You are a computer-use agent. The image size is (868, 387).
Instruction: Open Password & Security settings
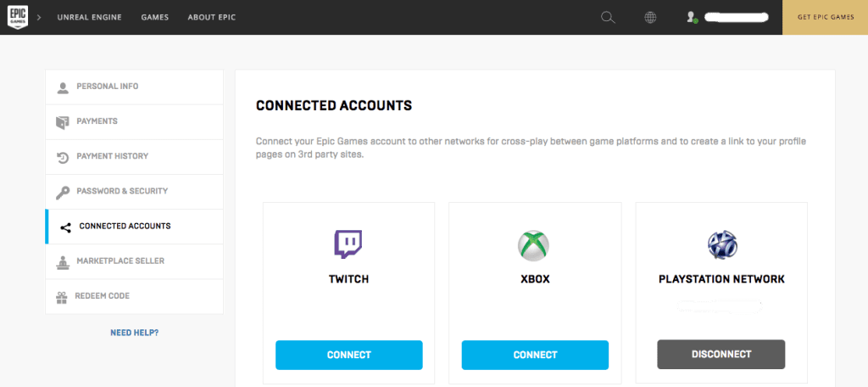(122, 191)
